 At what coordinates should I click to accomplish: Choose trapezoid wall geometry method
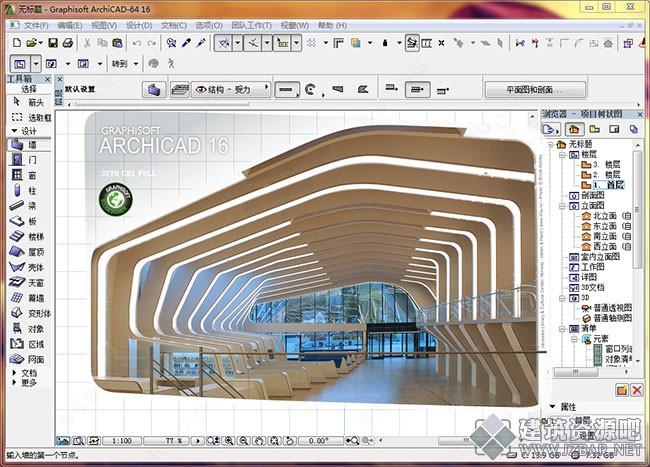[338, 89]
